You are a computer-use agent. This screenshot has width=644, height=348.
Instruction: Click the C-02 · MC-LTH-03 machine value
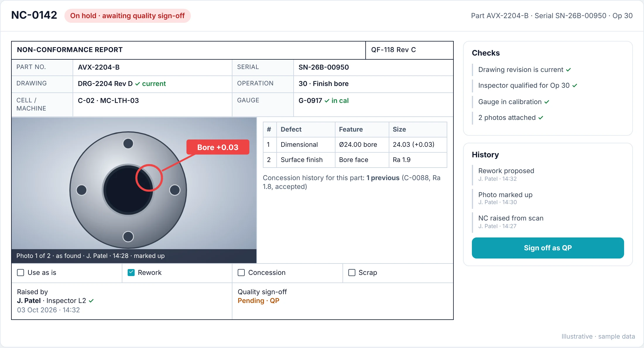pos(108,101)
